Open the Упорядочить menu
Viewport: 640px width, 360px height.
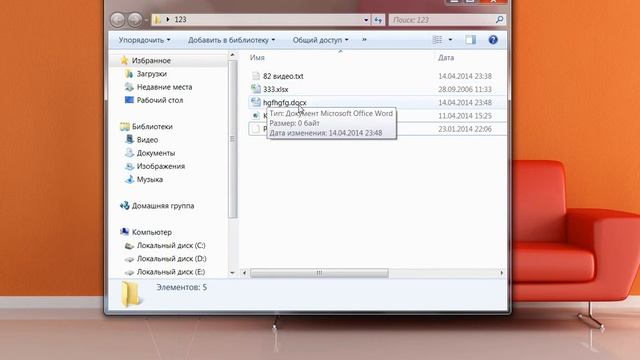[x=144, y=40]
